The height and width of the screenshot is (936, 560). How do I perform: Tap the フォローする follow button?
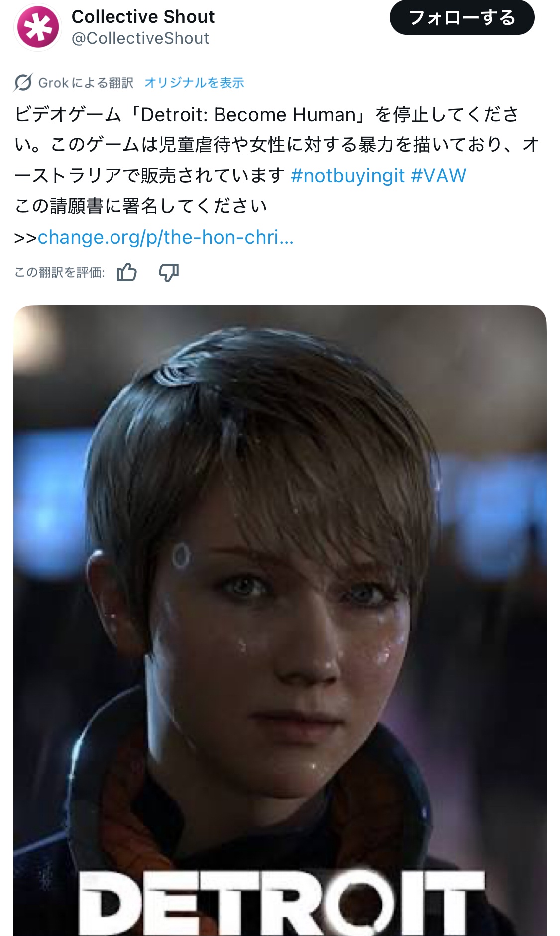click(x=462, y=18)
